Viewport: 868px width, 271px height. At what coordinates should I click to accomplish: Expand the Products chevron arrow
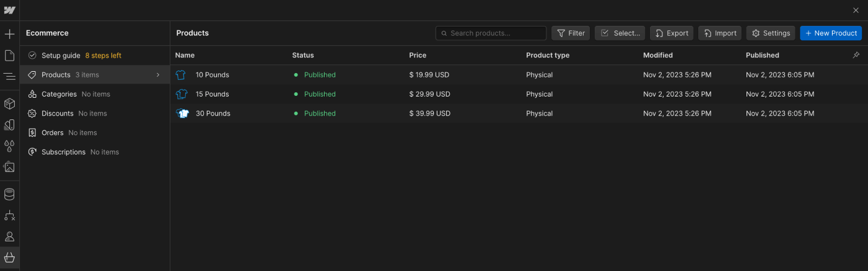point(158,75)
